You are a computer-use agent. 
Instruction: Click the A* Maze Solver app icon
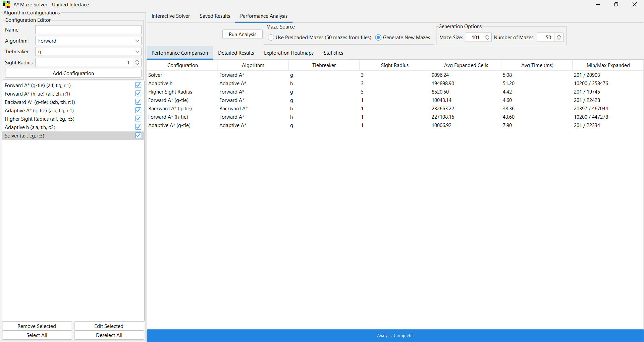7,4
